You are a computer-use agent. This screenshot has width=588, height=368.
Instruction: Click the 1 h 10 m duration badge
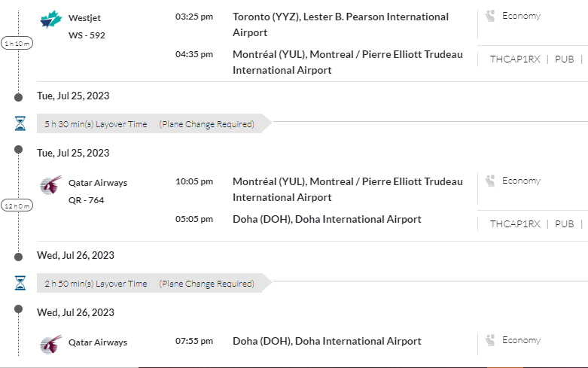[x=17, y=44]
